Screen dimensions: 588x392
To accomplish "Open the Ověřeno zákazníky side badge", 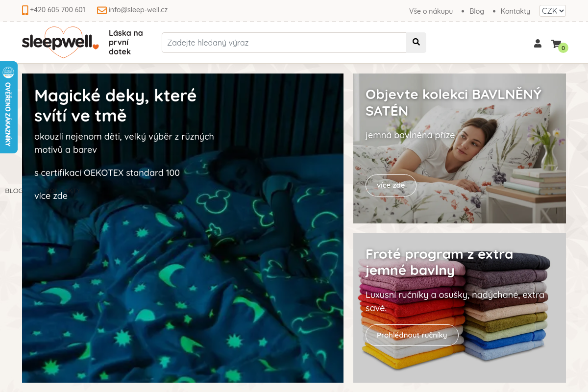I will tap(8, 107).
